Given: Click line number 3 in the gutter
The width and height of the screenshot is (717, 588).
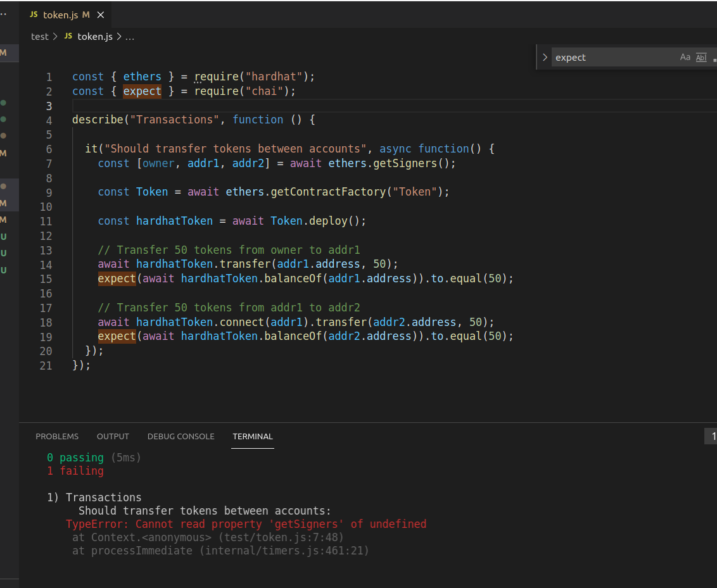Looking at the screenshot, I should pyautogui.click(x=49, y=106).
